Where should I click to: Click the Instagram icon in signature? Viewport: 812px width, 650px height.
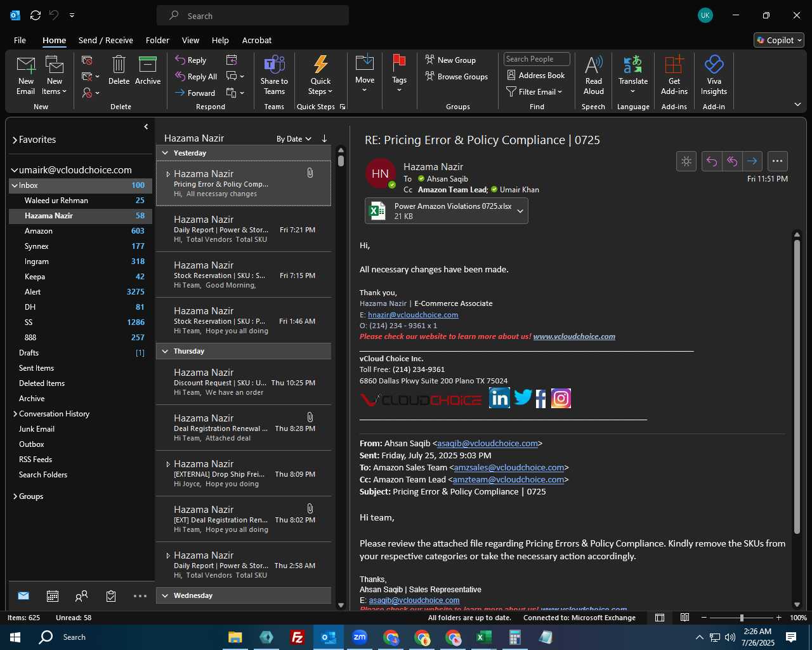(561, 398)
